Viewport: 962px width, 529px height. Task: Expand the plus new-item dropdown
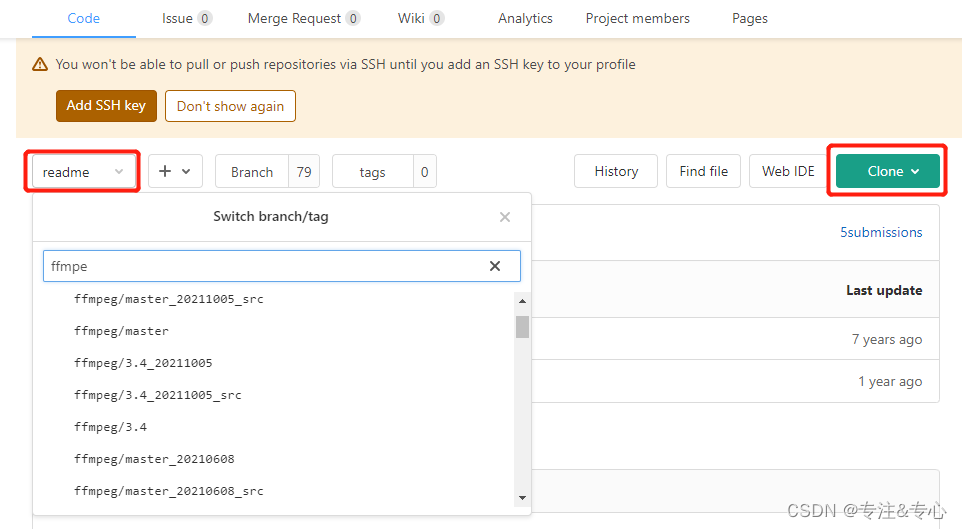click(175, 171)
